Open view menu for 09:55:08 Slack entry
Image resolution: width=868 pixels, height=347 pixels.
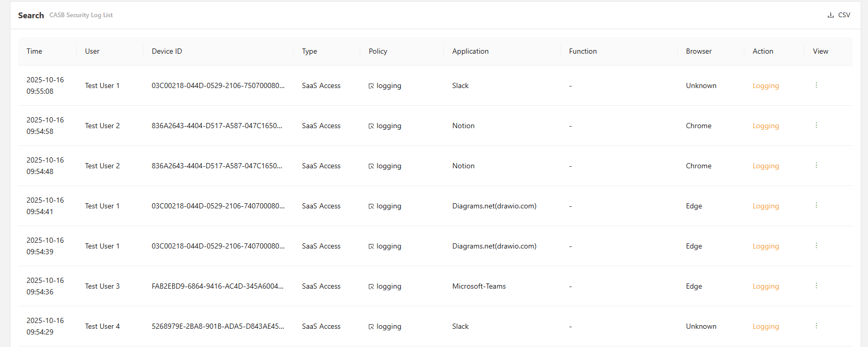pos(816,85)
